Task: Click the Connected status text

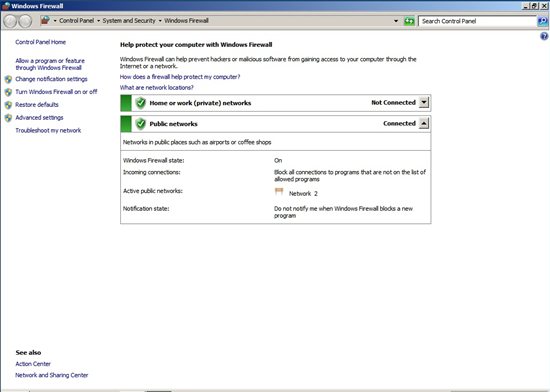Action: (400, 123)
